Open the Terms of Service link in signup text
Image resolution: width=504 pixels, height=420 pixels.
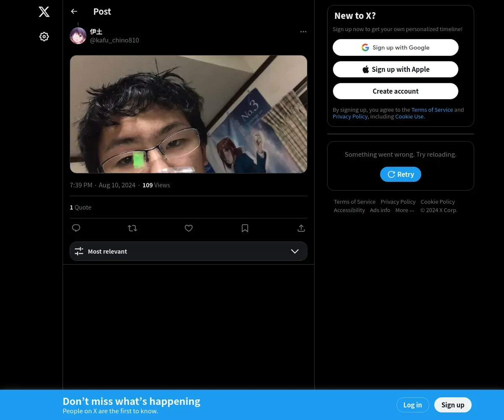tap(432, 110)
